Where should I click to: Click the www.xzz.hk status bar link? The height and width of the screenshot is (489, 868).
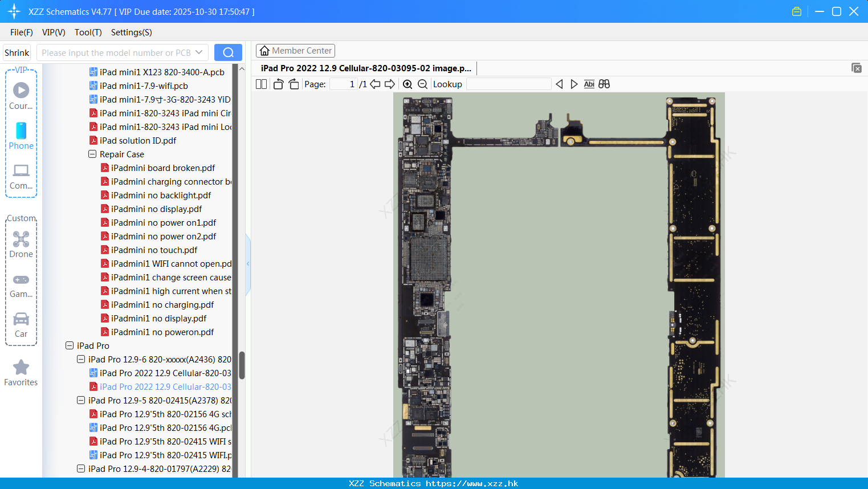pos(472,483)
